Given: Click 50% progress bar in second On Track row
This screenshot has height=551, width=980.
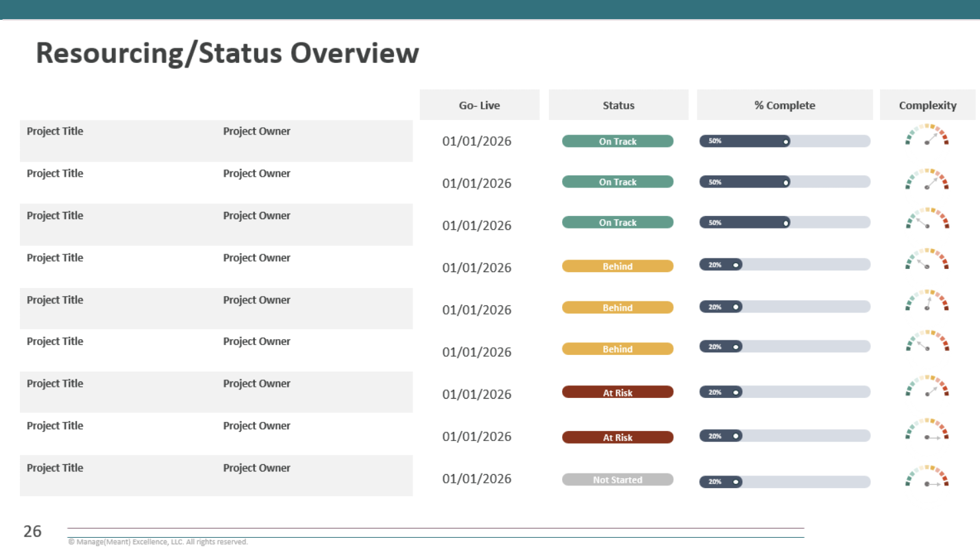Looking at the screenshot, I should [785, 181].
